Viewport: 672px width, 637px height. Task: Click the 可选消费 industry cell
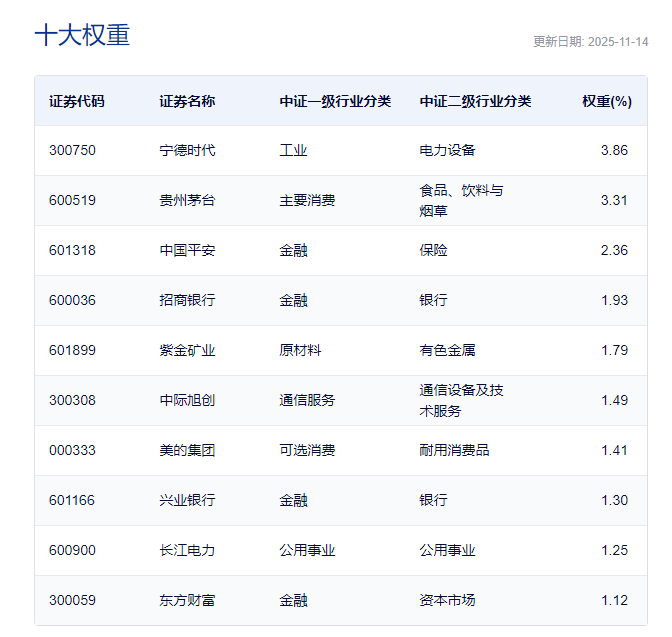click(x=307, y=451)
